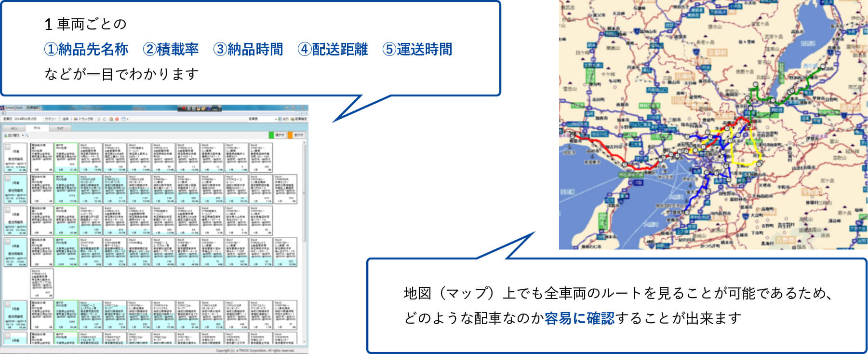Click the 1号車 vehicle summary tile
Viewport: 868px width, 354px height.
pos(16,157)
